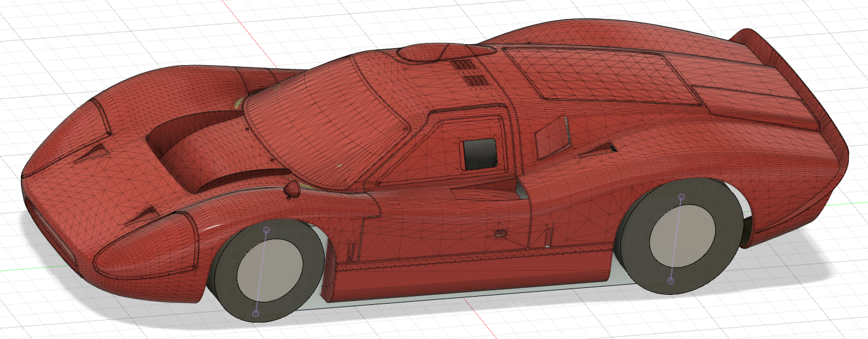Screen dimensions: 868x339
Task: Pick the top sketch point on the front wheel
Action: [266, 230]
